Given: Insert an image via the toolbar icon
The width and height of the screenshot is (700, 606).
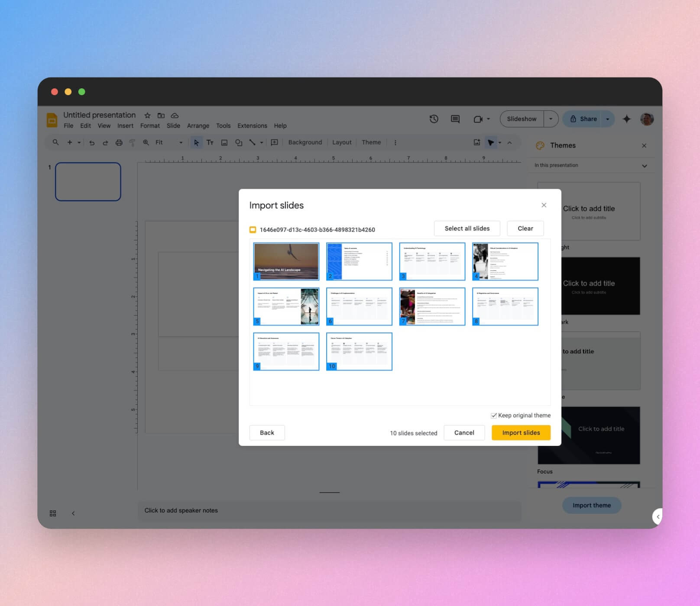Looking at the screenshot, I should click(x=224, y=142).
